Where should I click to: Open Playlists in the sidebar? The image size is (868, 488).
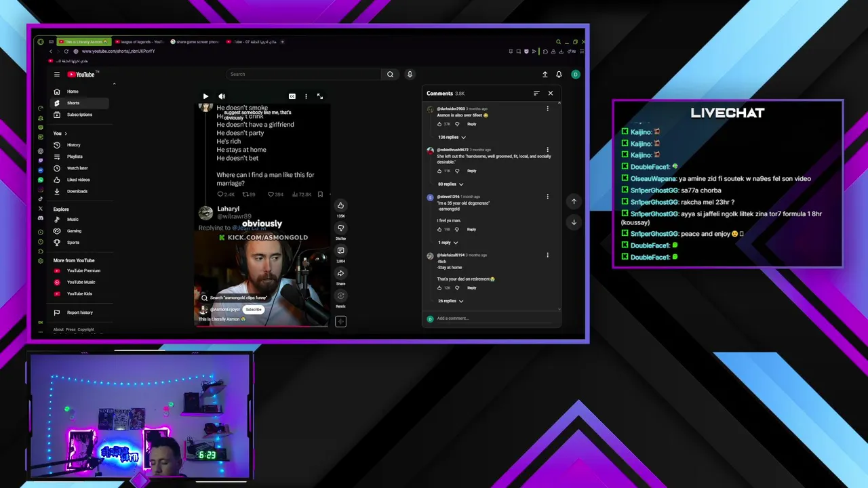80,157
